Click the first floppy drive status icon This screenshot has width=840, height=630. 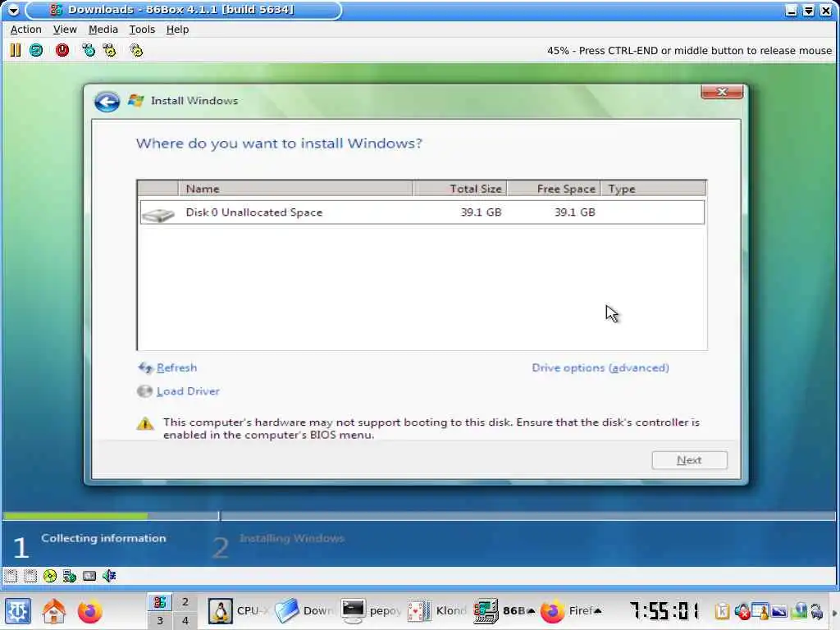pos(11,576)
